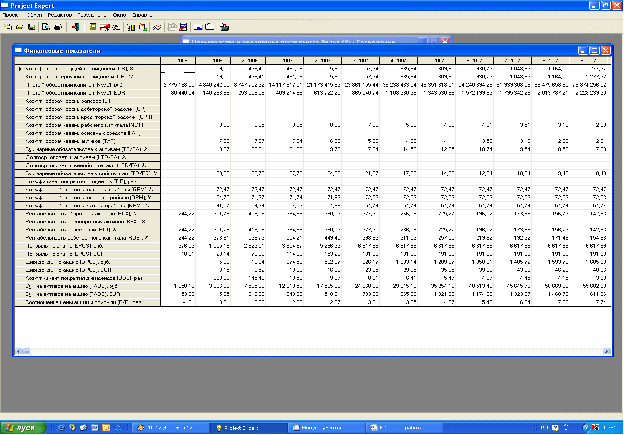Click the horizontal scrollbar thumb
The height and width of the screenshot is (435, 624).
point(26,351)
